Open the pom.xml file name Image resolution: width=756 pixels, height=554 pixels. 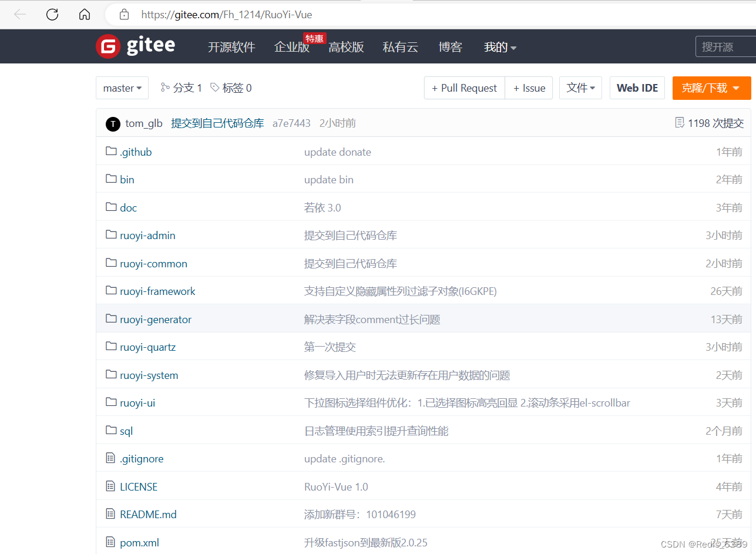139,542
